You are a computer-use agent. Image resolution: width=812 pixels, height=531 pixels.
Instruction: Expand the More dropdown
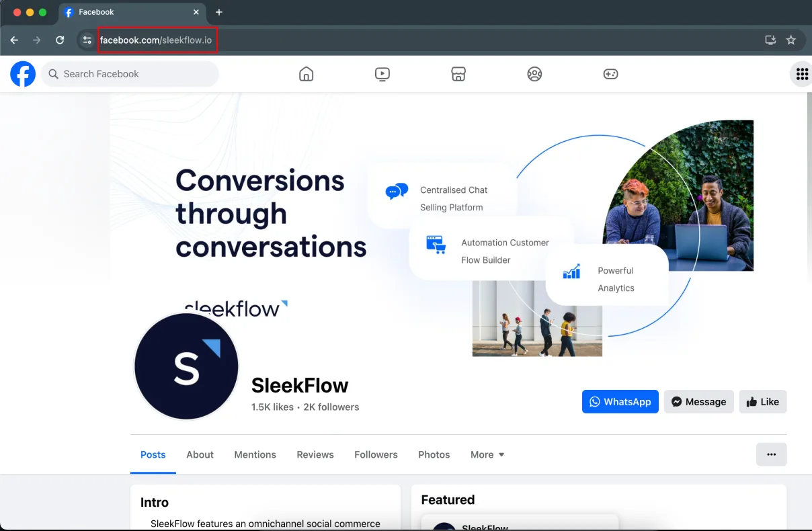click(487, 454)
